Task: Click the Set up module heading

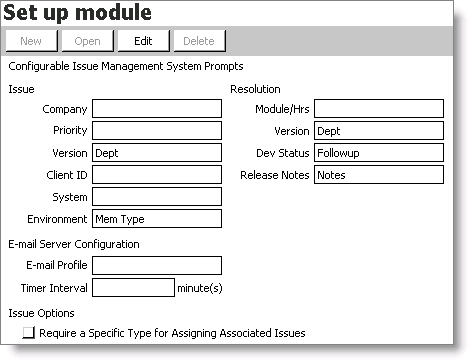Action: [x=77, y=13]
